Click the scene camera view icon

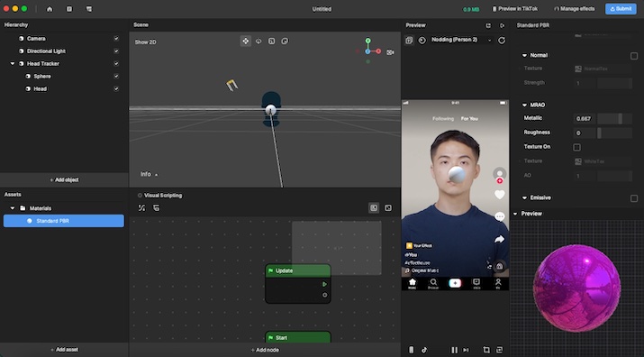coord(390,52)
